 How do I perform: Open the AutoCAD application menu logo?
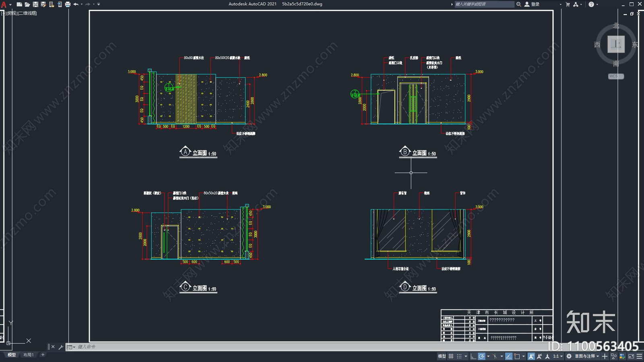point(4,4)
